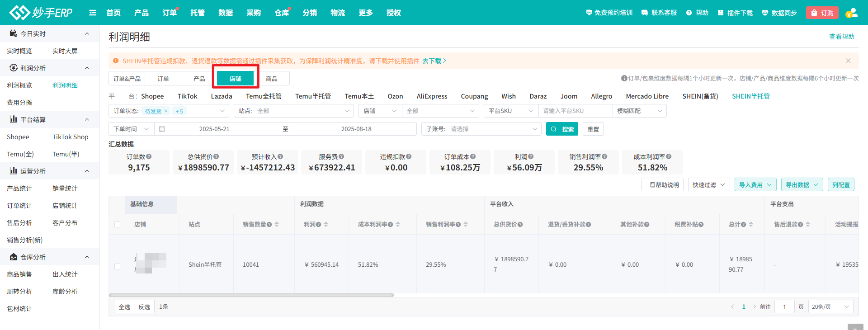Click the horizontal table scrollbar
The width and height of the screenshot is (868, 330).
point(251,295)
